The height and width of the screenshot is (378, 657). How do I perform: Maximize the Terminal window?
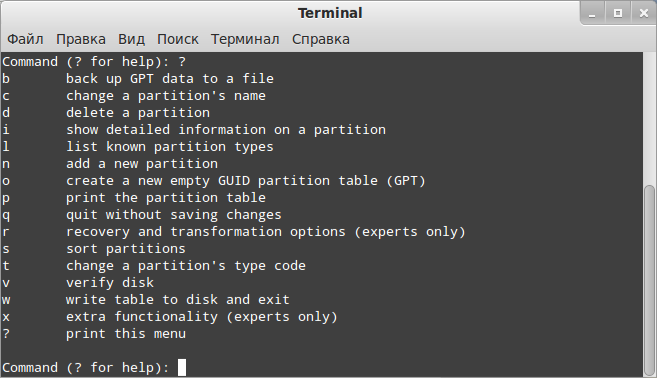[x=618, y=13]
